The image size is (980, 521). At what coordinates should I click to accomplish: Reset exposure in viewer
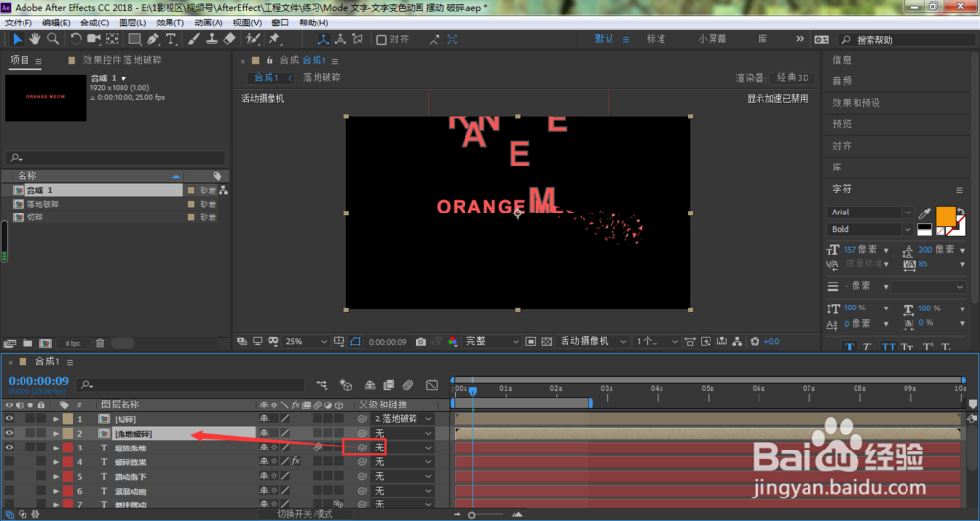pyautogui.click(x=755, y=342)
